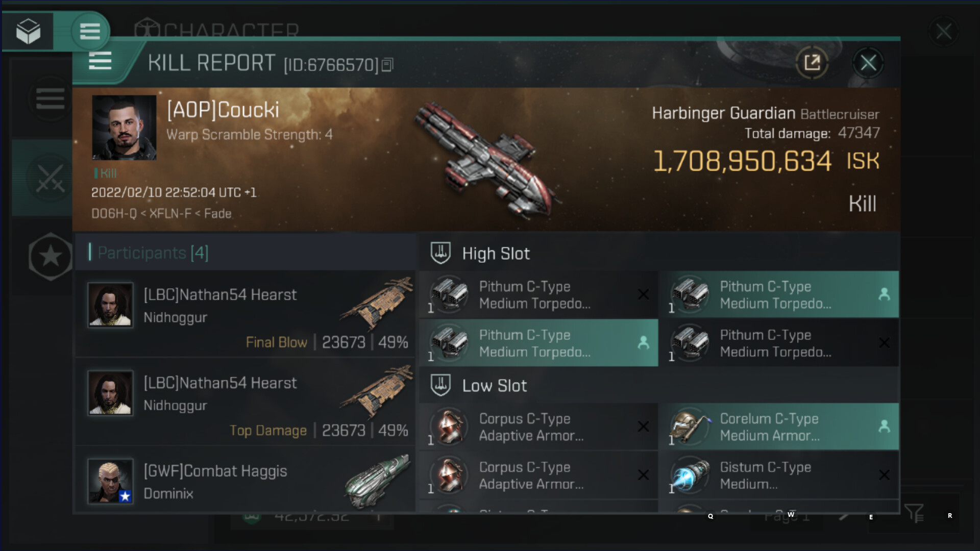
Task: Select Nathan54 Hearst Final Blow entry
Action: coord(246,314)
